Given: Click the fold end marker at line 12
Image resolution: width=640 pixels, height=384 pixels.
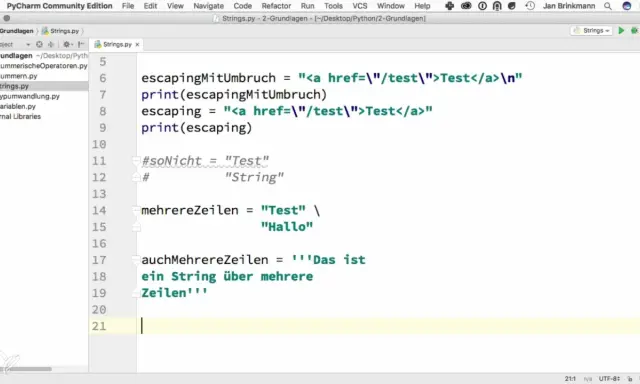Looking at the screenshot, I should (x=136, y=177).
